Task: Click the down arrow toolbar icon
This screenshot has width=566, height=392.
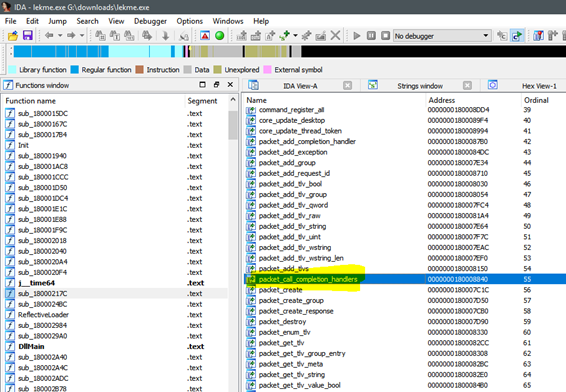Action: pyautogui.click(x=165, y=35)
